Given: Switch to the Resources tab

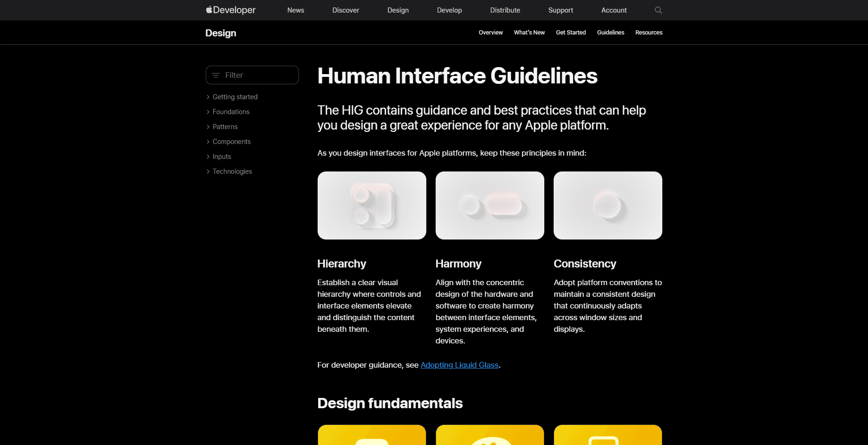Looking at the screenshot, I should coord(649,33).
